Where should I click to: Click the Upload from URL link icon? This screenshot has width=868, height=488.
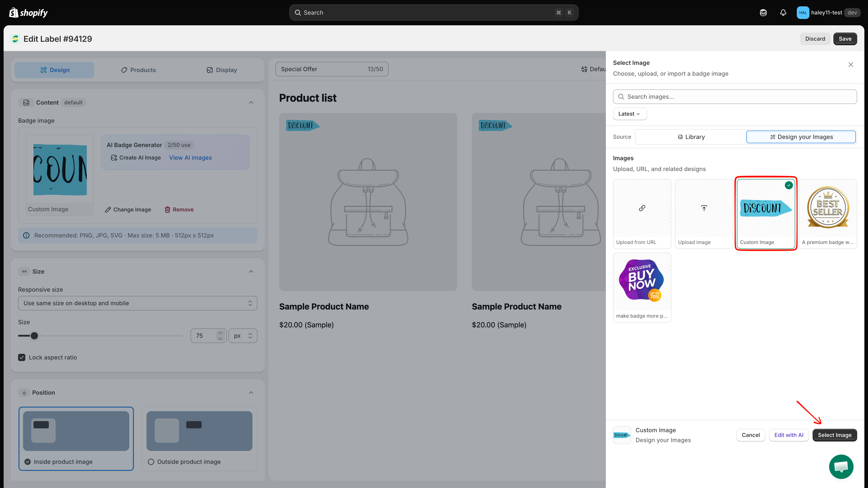point(642,208)
